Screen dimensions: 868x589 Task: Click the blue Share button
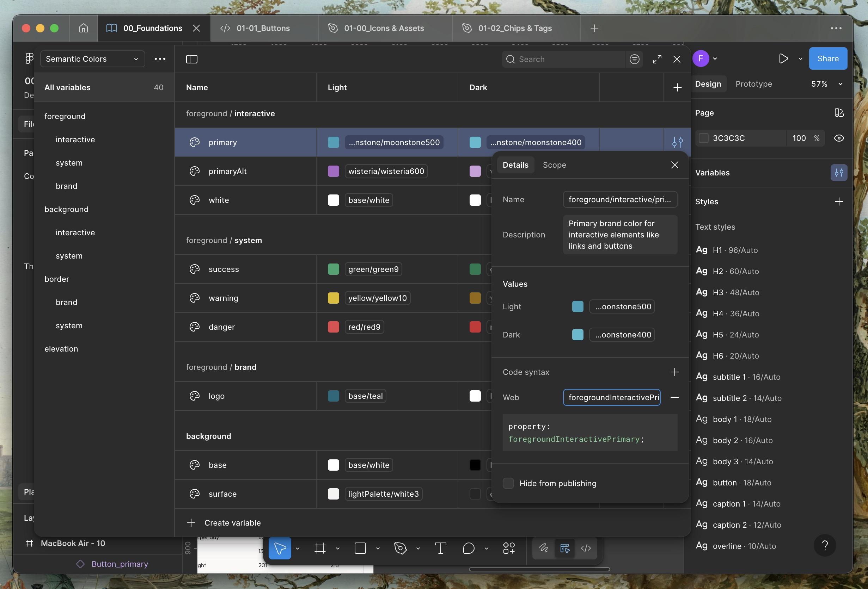coord(828,58)
